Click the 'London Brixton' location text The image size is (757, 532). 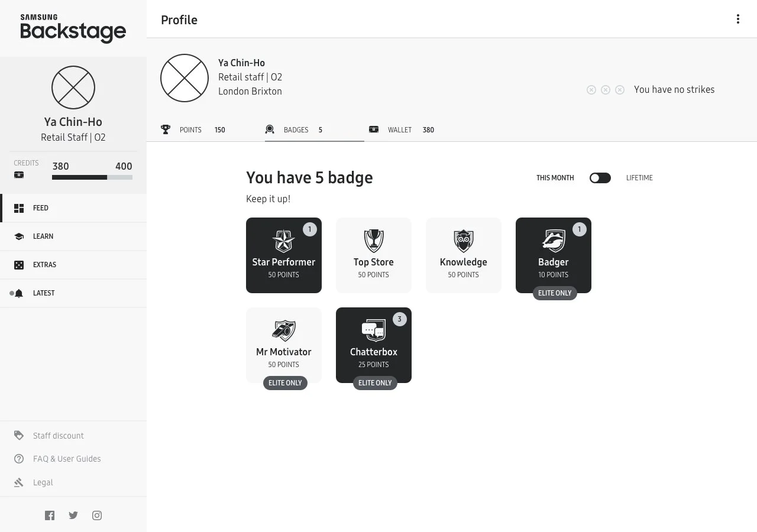[x=250, y=91]
